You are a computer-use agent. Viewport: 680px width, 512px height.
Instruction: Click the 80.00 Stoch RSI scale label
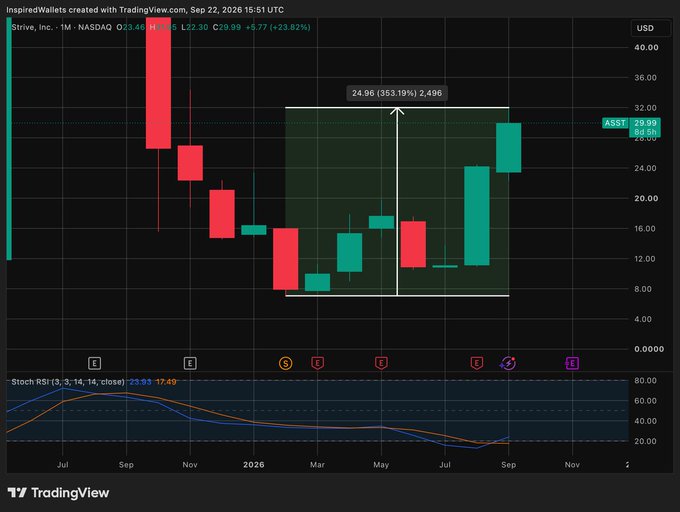point(645,381)
